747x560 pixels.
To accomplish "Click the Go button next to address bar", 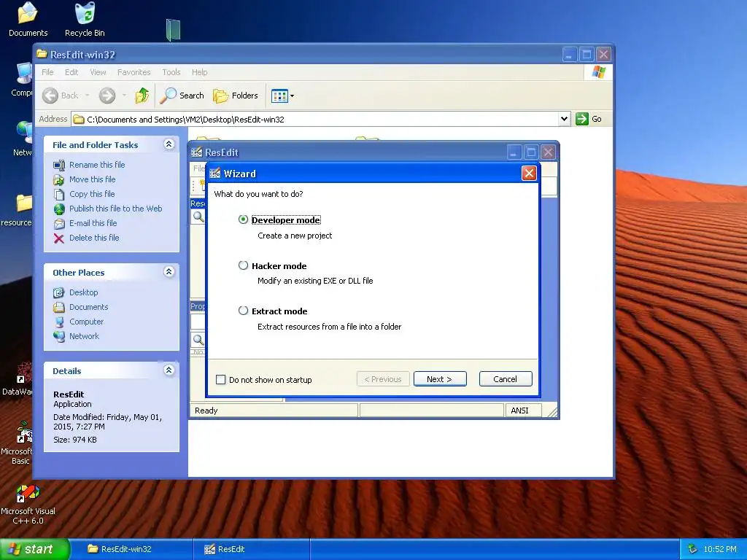I will point(589,119).
